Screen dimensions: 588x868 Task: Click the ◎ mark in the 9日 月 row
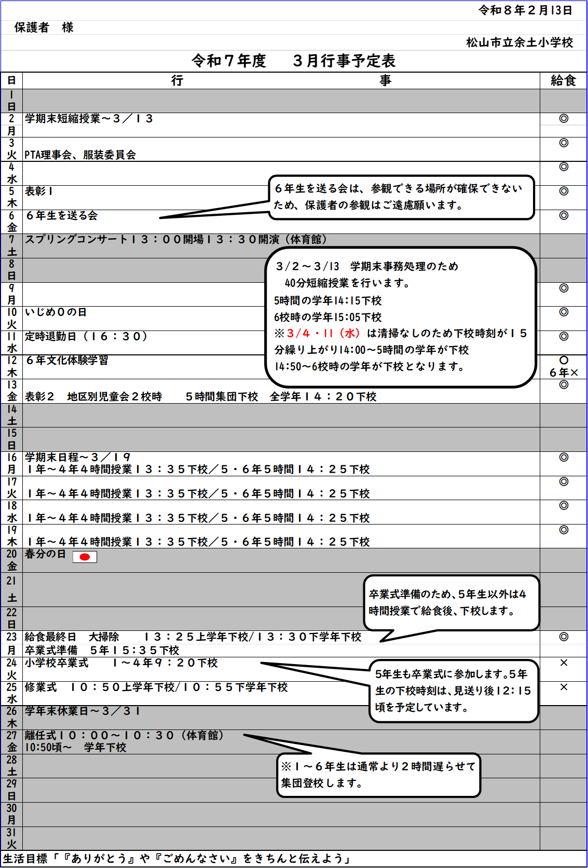(564, 288)
